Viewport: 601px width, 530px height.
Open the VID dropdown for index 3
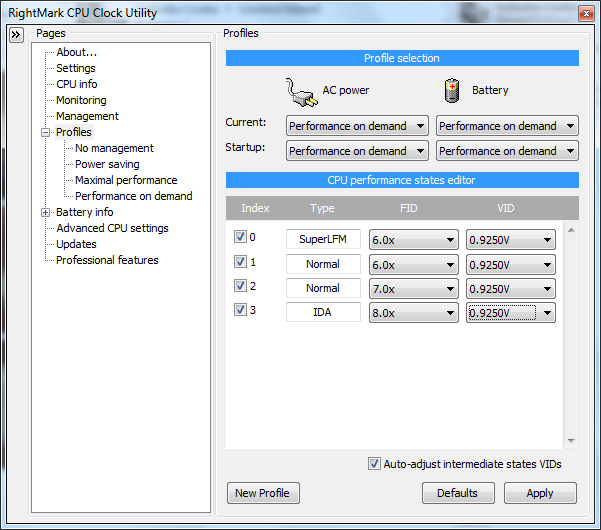point(511,313)
